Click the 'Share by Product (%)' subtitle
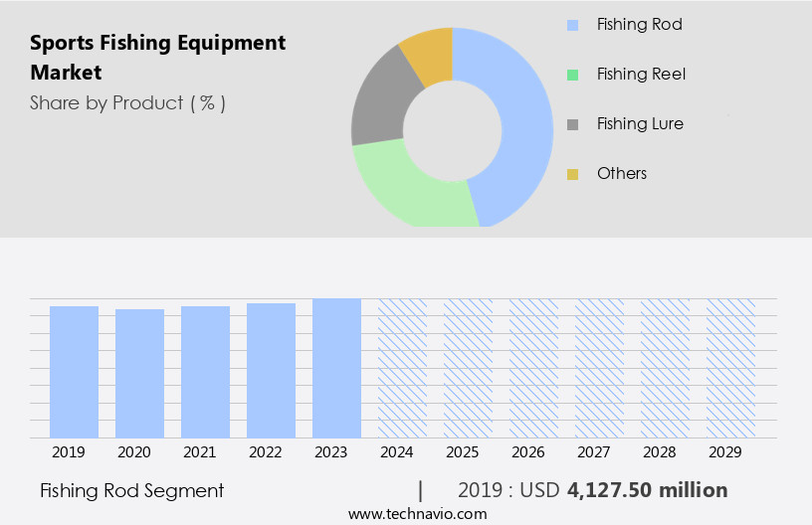Image resolution: width=812 pixels, height=525 pixels. 127,102
